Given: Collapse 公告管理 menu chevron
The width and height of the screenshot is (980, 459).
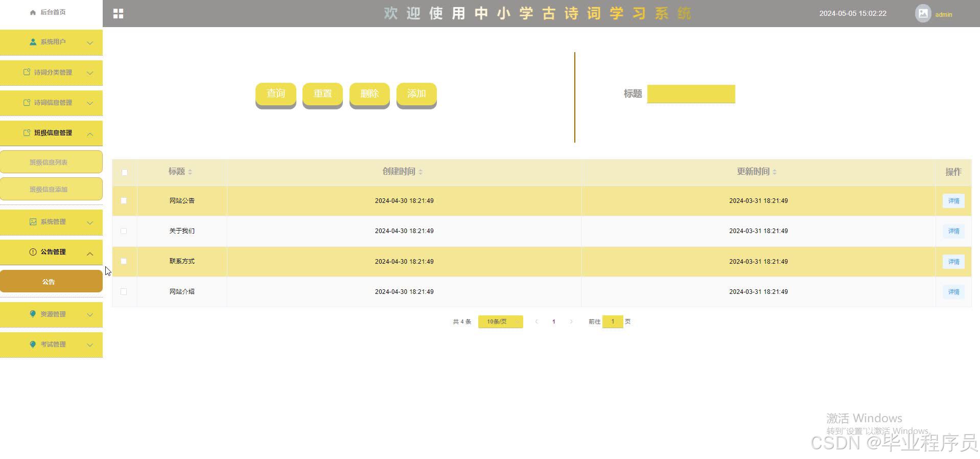Looking at the screenshot, I should pos(90,254).
